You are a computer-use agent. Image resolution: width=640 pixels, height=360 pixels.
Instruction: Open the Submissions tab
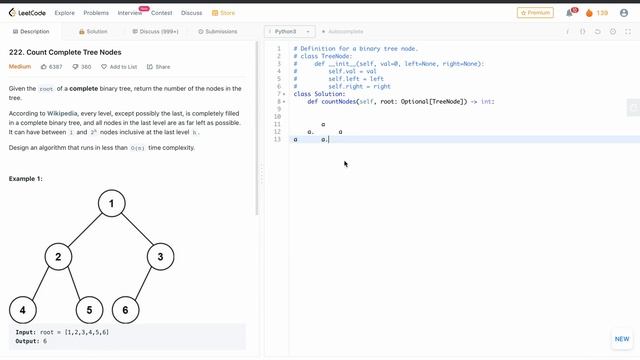(218, 31)
